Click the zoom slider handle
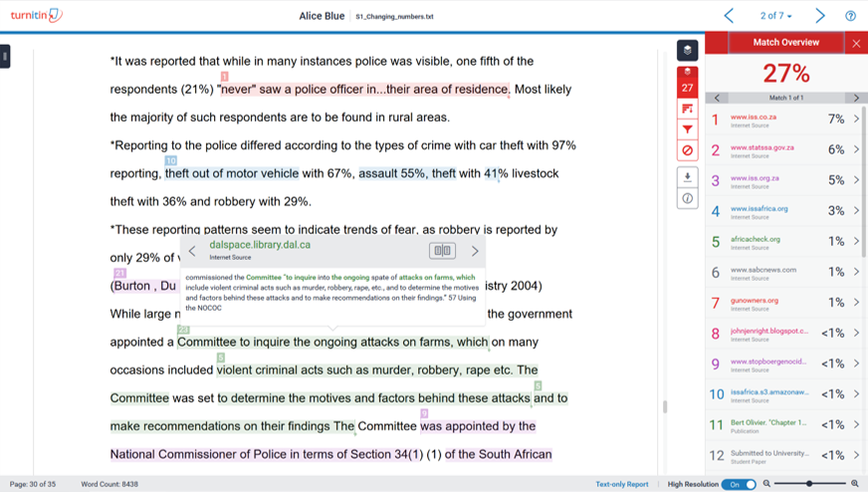This screenshot has height=492, width=868. pos(809,484)
